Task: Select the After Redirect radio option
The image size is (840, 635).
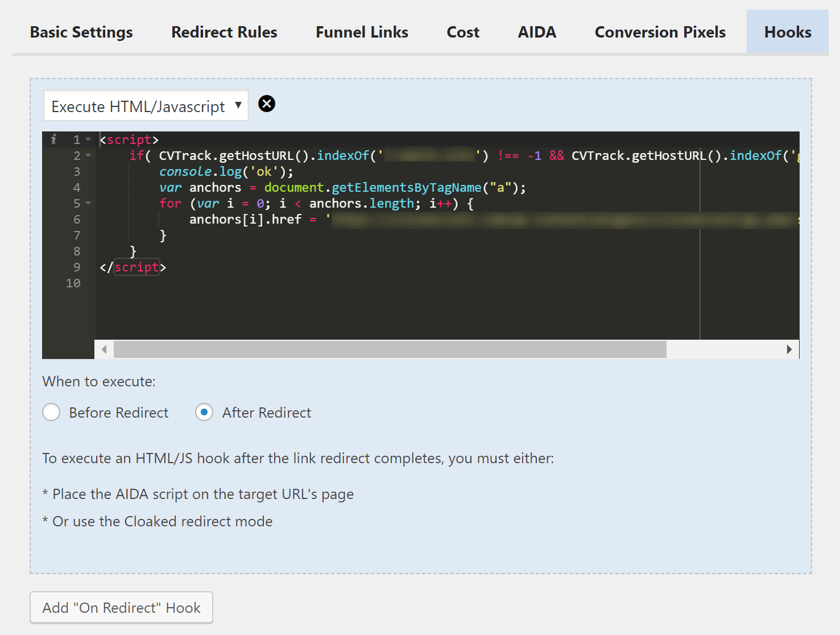Action: tap(204, 412)
